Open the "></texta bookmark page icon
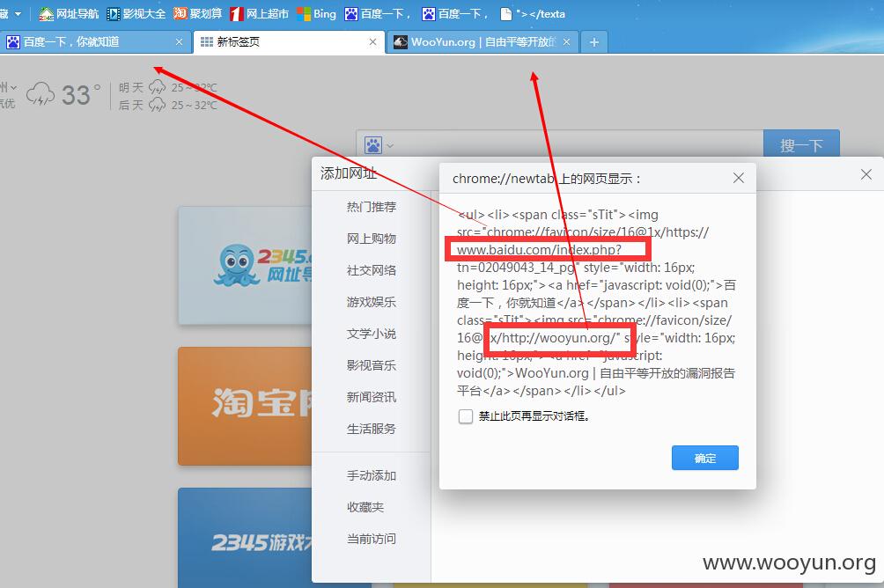The height and width of the screenshot is (588, 884). (506, 13)
